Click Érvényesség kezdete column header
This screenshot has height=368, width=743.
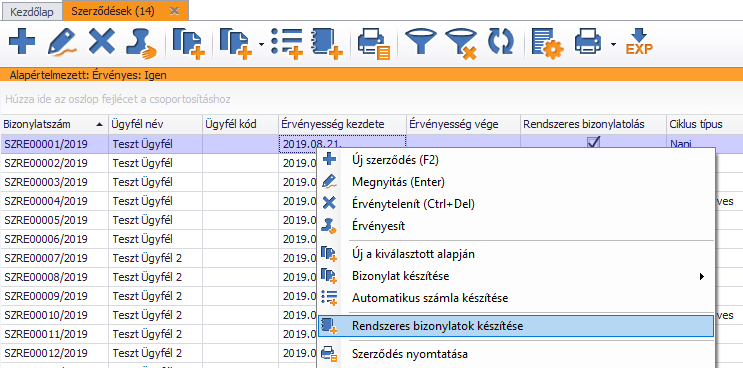342,125
